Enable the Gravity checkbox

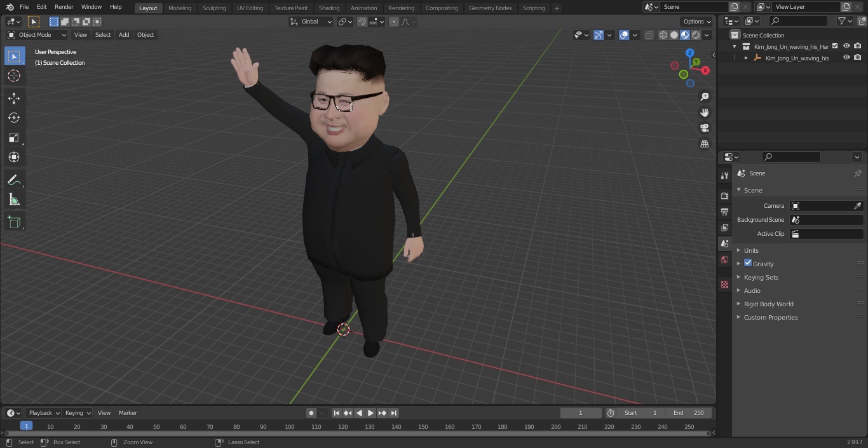pyautogui.click(x=748, y=263)
